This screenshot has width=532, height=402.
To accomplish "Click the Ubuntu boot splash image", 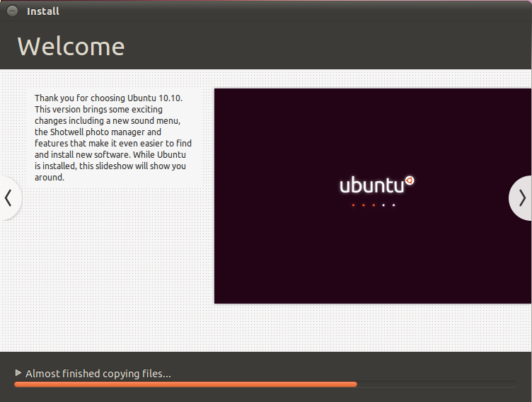I will (x=373, y=196).
